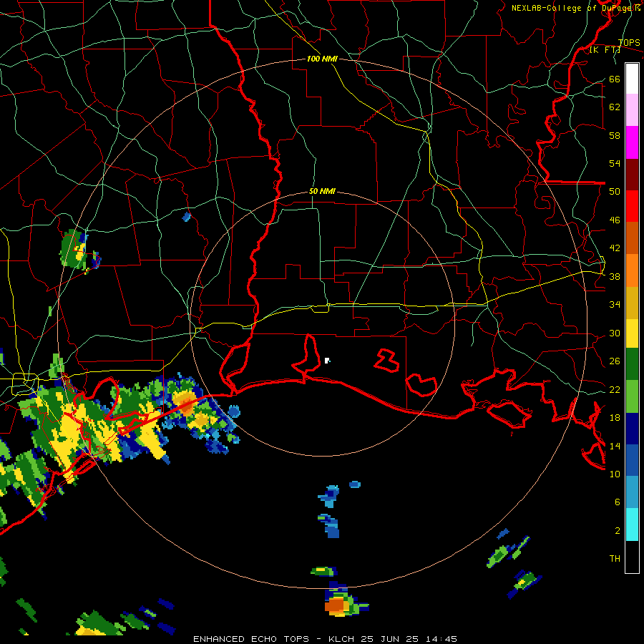Click legend value "18"
Viewport: 644px width, 644px height.
pos(615,418)
